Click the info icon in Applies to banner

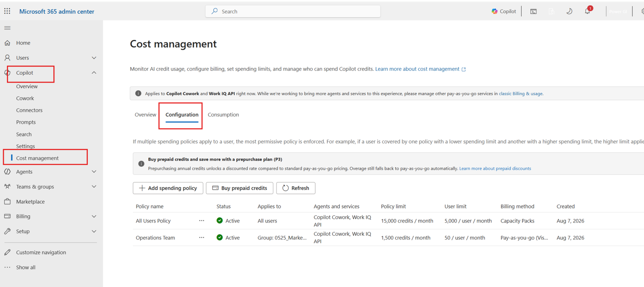pos(138,94)
